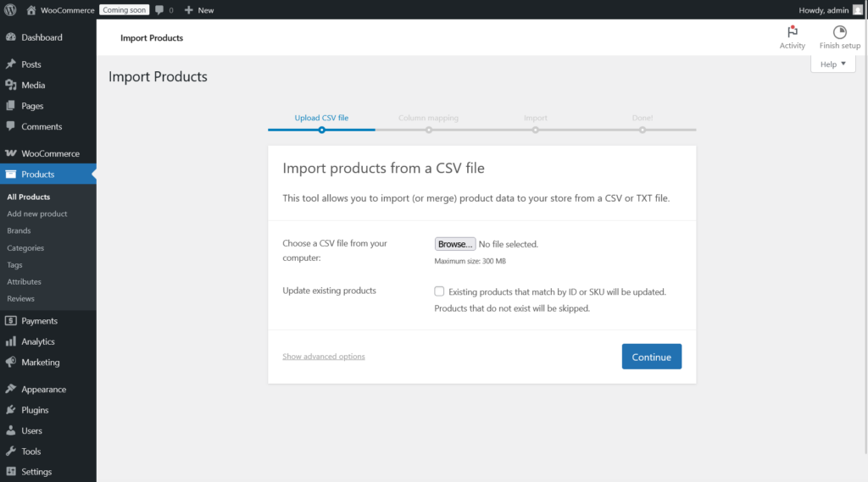Click the Column mapping progress dot

[428, 130]
